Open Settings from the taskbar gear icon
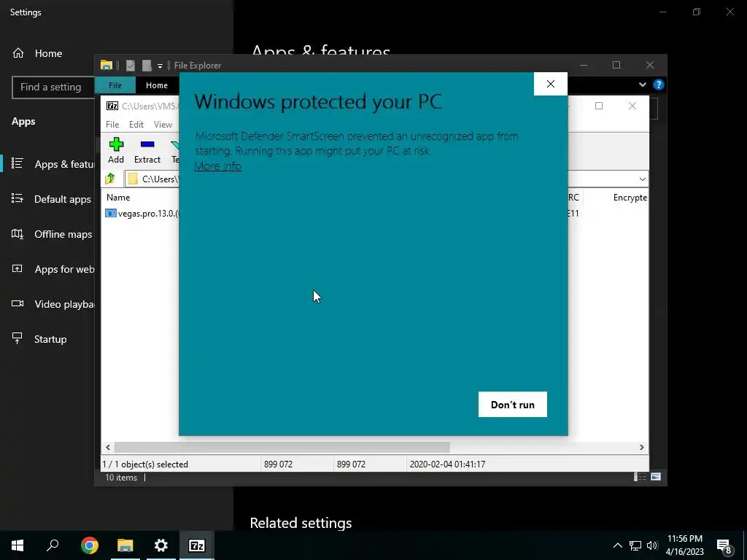The height and width of the screenshot is (560, 747). coord(161,545)
